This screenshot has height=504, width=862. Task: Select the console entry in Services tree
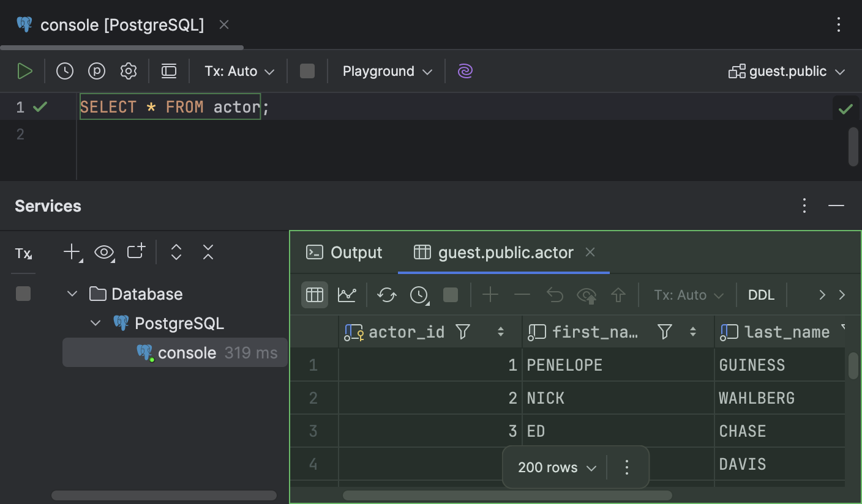point(187,352)
